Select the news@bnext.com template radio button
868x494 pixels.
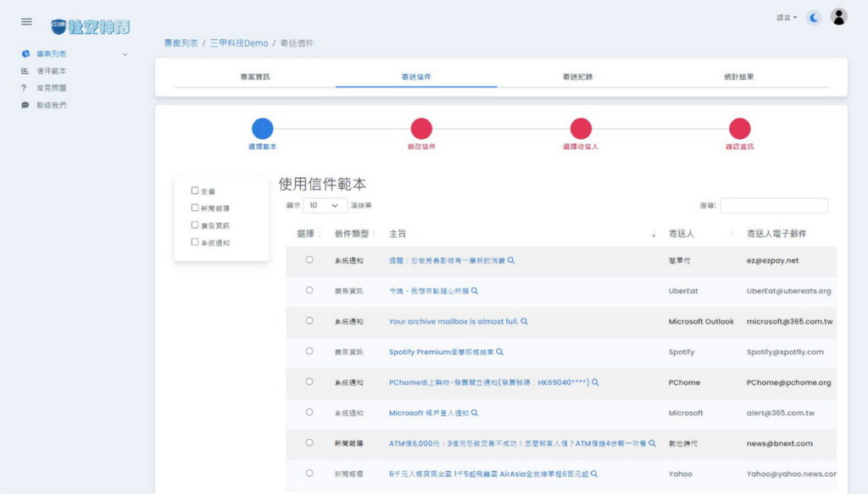(x=309, y=442)
